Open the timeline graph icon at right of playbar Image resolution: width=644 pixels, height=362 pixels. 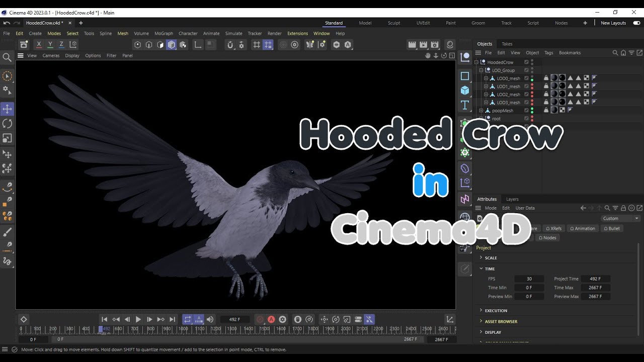click(x=450, y=319)
